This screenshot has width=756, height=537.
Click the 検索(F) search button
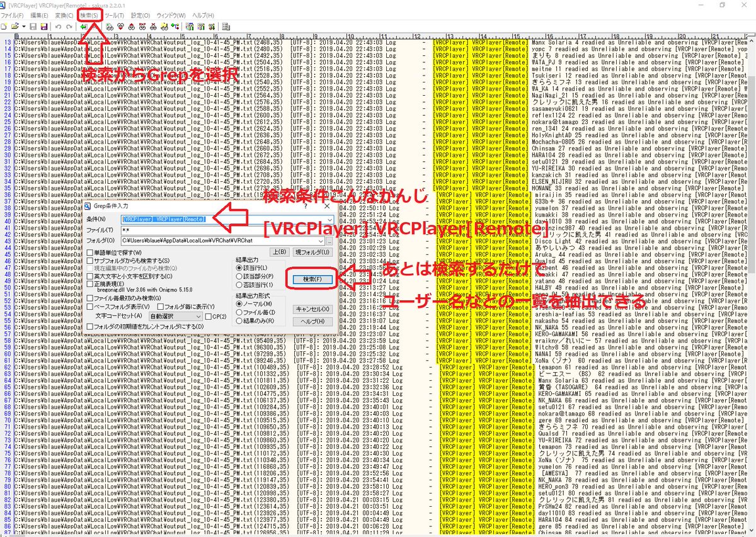pos(312,278)
